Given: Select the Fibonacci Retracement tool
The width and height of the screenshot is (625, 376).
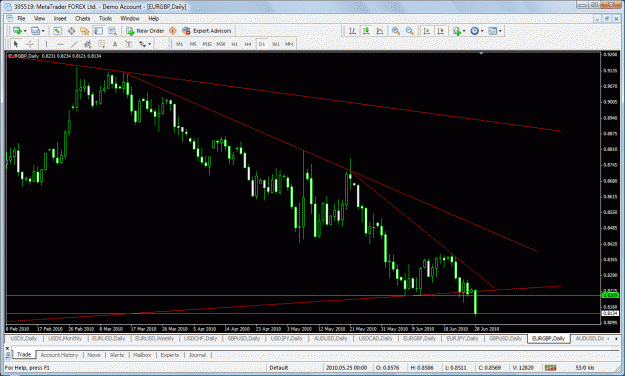Looking at the screenshot, I should (x=101, y=44).
